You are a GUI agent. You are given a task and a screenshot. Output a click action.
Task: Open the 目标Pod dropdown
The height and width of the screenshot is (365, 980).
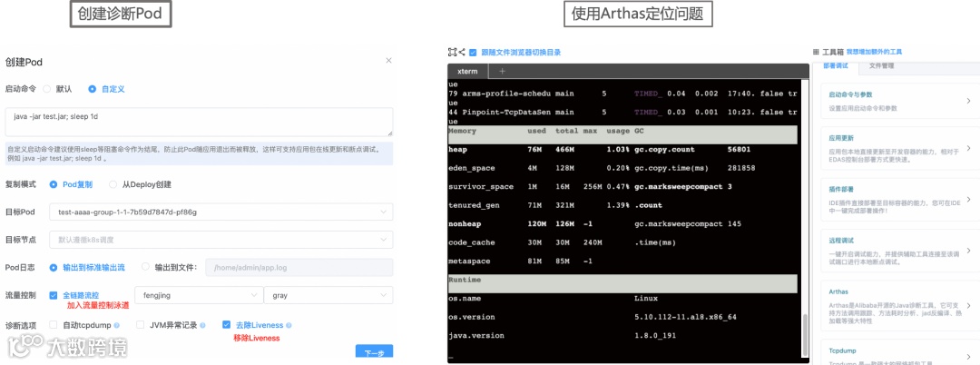[x=220, y=212]
